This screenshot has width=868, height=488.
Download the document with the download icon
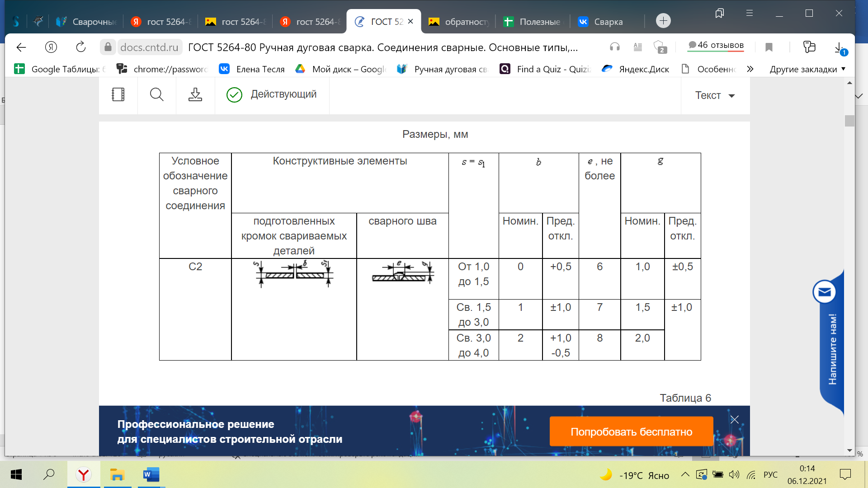(195, 94)
